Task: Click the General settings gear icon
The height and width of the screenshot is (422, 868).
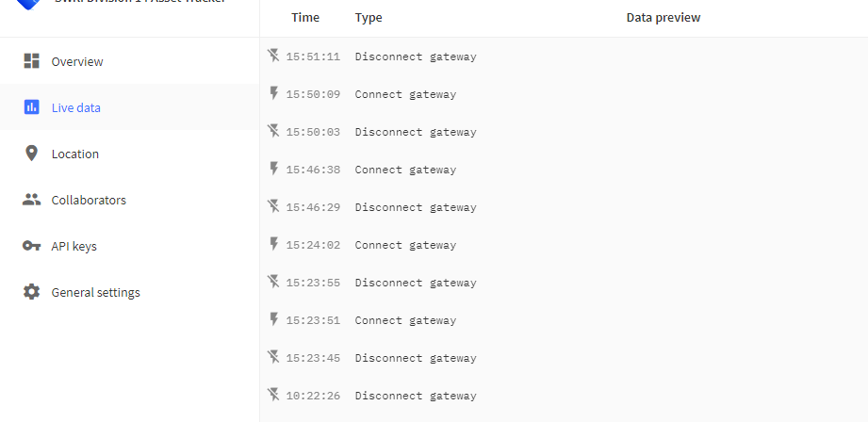Action: pos(31,291)
